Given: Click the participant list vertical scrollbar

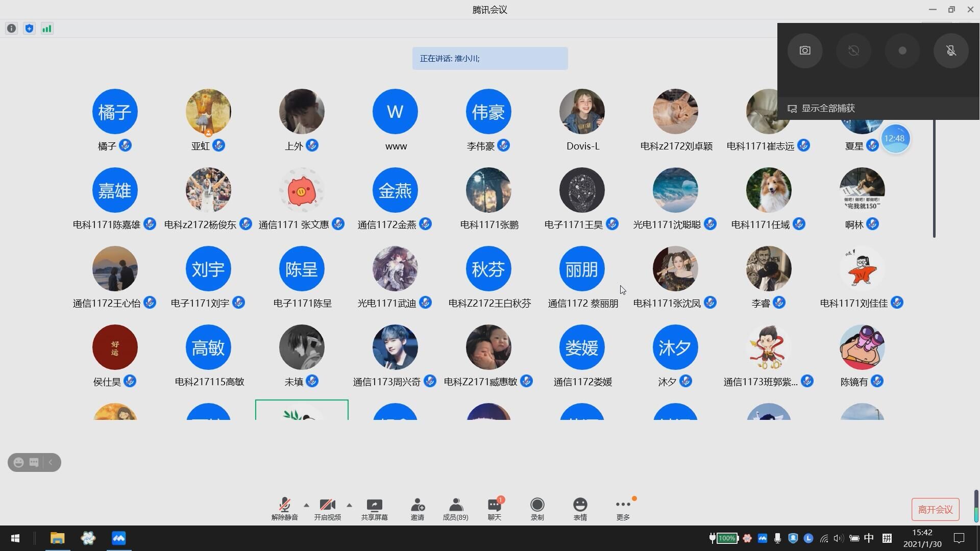Looking at the screenshot, I should (x=934, y=179).
